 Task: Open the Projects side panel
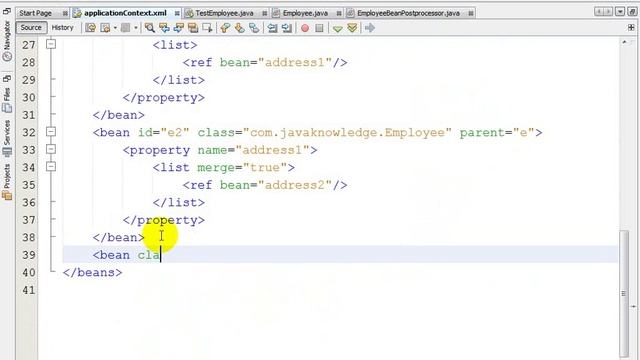(x=7, y=182)
